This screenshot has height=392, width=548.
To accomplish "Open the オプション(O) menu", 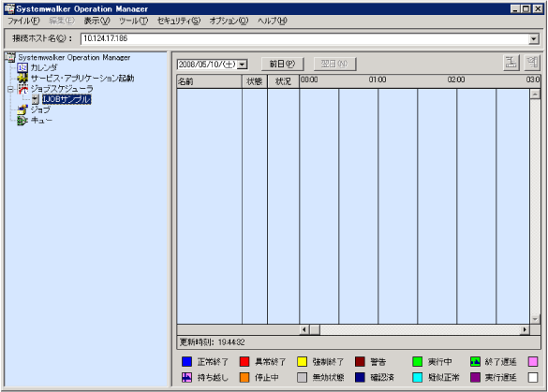I will (x=229, y=21).
